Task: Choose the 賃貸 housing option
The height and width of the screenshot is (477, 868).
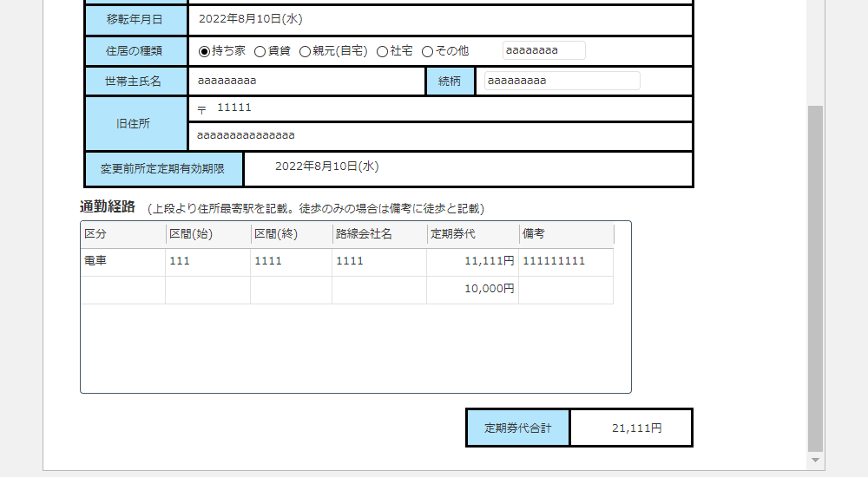Action: click(x=260, y=51)
